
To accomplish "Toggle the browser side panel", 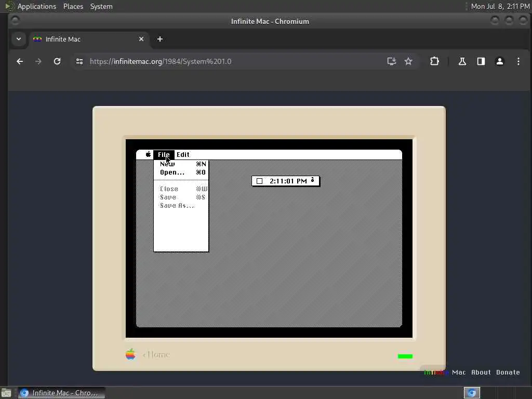I will click(481, 61).
